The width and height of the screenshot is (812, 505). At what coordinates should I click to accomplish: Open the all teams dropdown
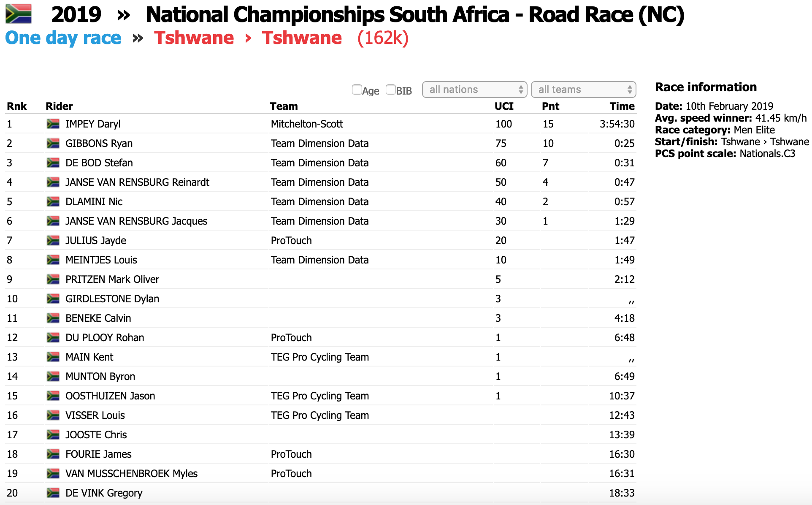click(583, 90)
